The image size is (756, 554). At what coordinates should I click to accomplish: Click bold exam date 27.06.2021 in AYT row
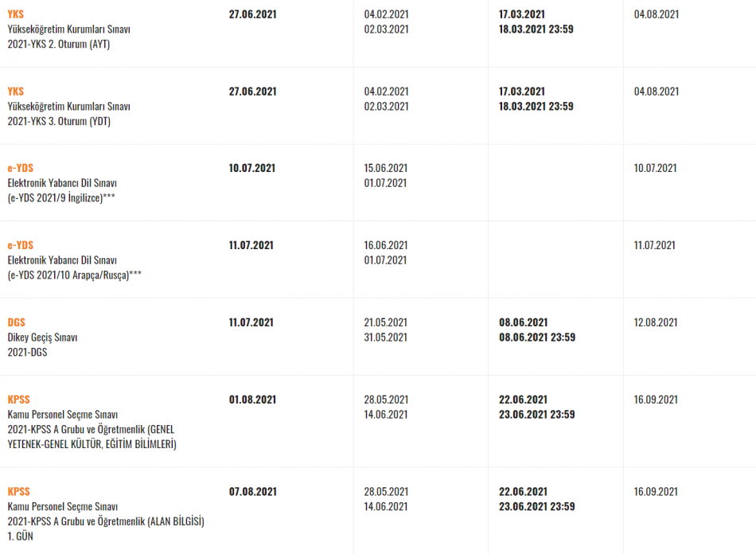pos(252,14)
